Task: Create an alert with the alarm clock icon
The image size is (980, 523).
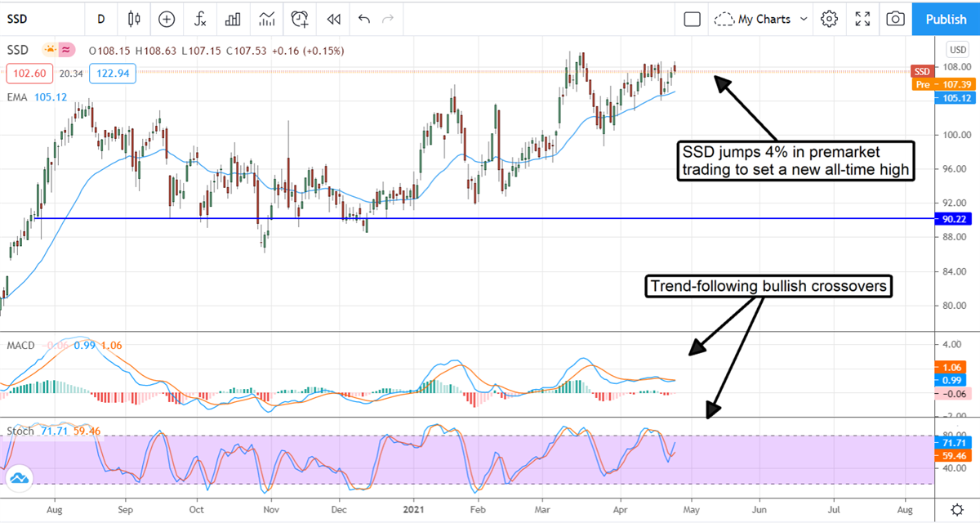Action: click(301, 19)
